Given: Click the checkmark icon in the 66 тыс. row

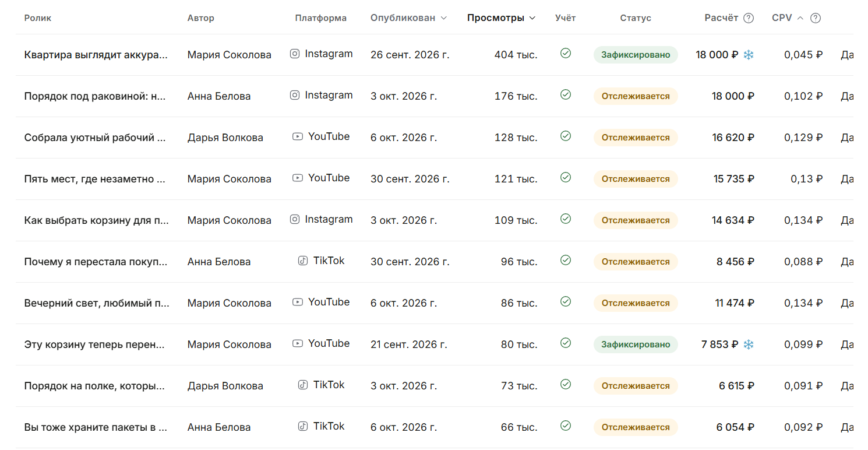Looking at the screenshot, I should click(565, 426).
